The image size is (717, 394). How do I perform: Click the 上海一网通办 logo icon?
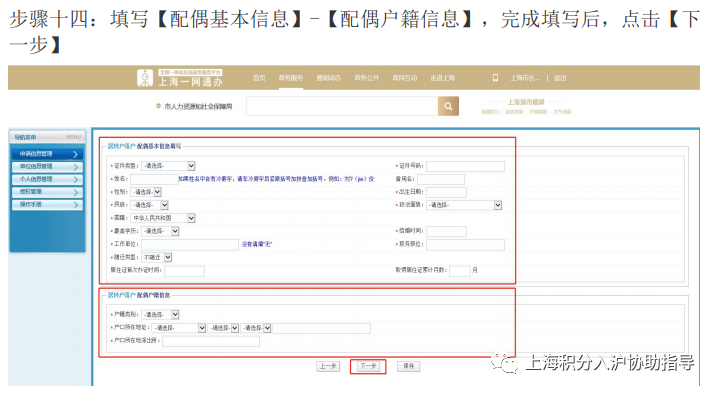[145, 78]
